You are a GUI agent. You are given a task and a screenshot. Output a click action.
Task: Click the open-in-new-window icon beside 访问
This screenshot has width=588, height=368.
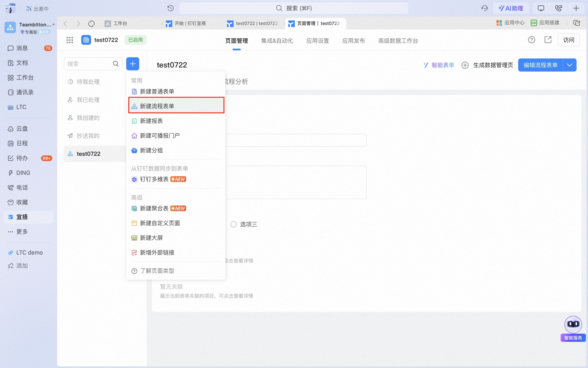548,40
